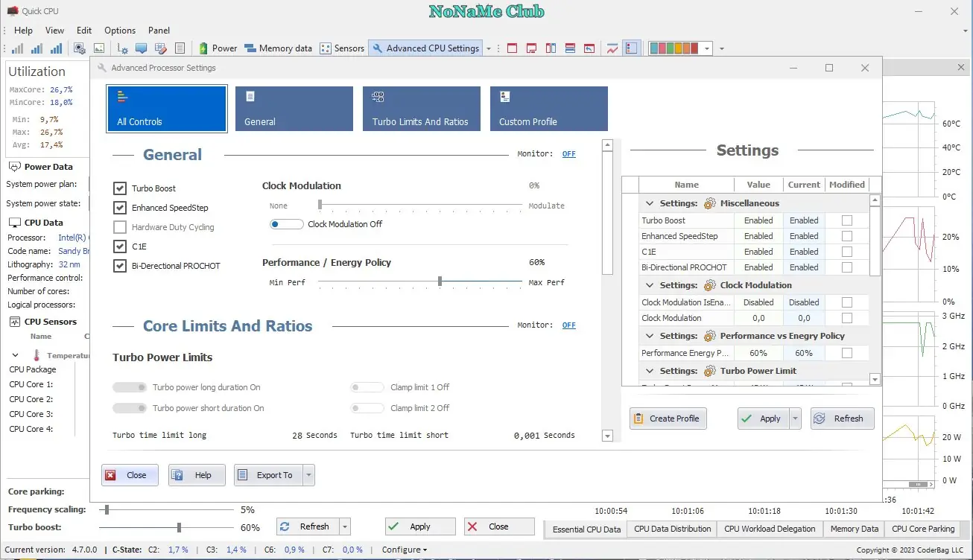Click the Power battery toolbar button

point(218,48)
